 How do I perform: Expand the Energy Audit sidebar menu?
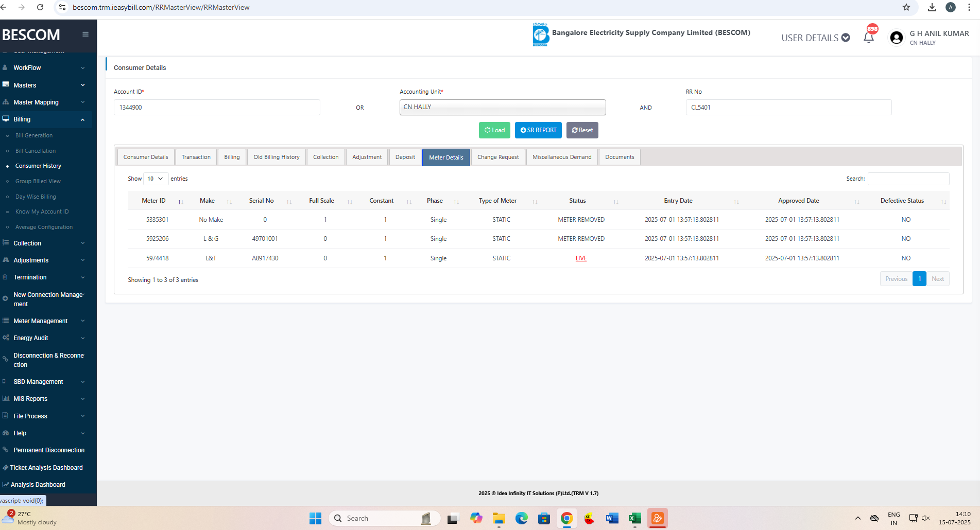point(46,338)
